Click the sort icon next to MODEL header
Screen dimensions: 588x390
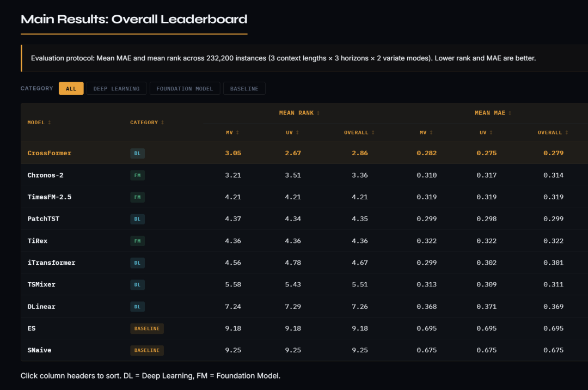tap(49, 123)
